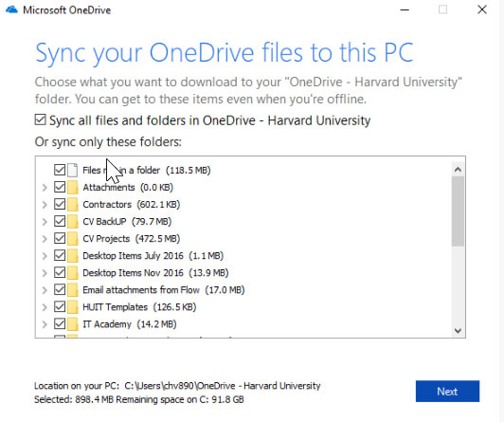Screen dimensions: 504x422
Task: Click the Email attachments from Flow folder icon
Action: (73, 290)
